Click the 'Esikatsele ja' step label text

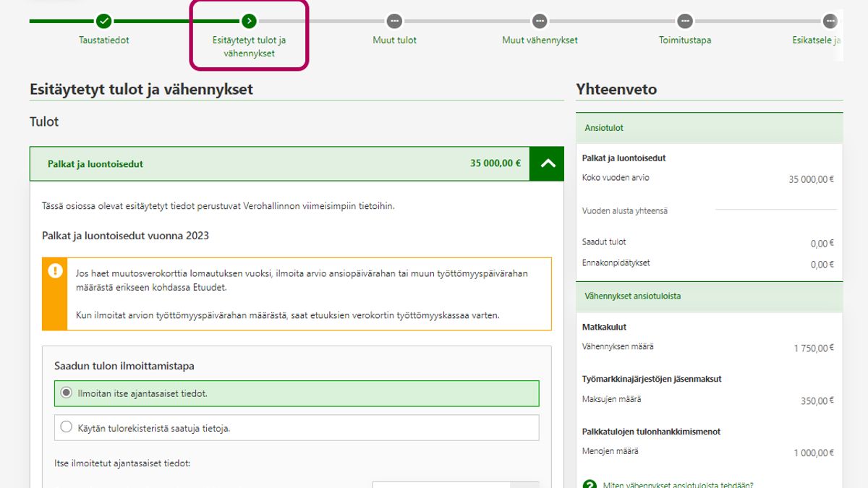pyautogui.click(x=816, y=40)
